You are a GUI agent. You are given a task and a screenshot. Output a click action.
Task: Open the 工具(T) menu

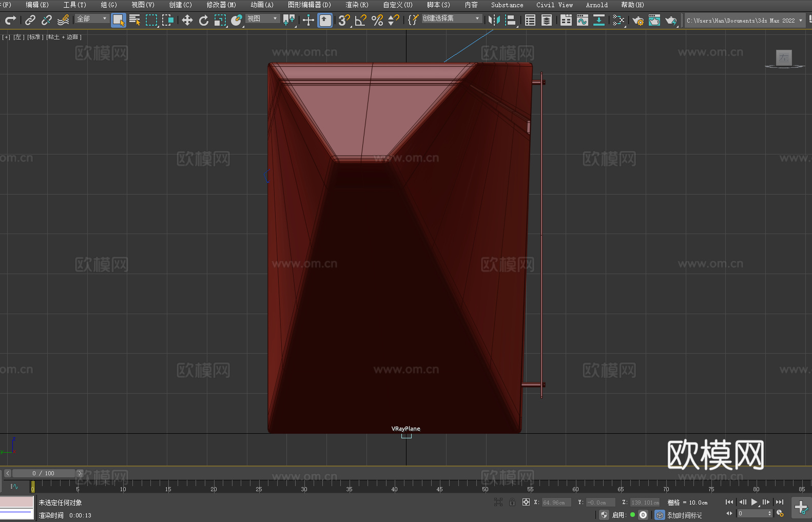tap(74, 5)
